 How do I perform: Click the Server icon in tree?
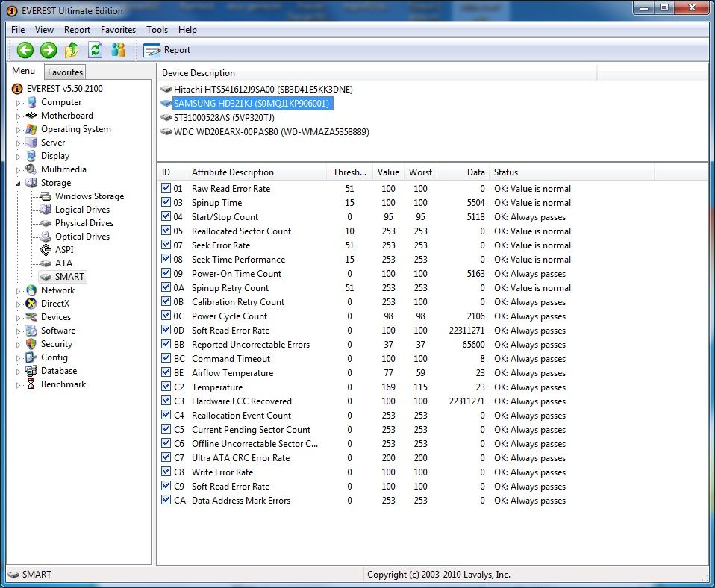coord(31,143)
